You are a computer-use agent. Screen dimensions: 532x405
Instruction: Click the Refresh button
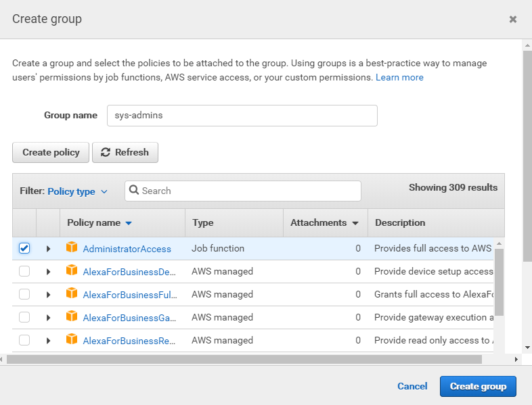125,152
